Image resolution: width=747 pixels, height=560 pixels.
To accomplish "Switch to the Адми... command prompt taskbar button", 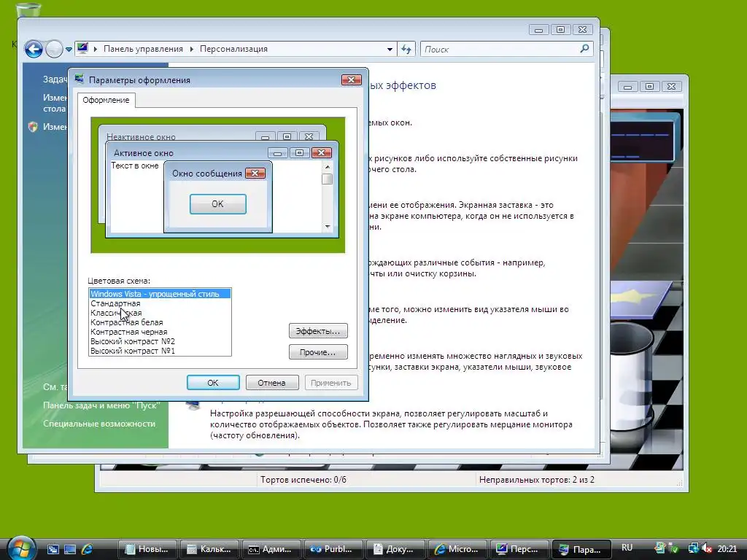I will coord(271,549).
